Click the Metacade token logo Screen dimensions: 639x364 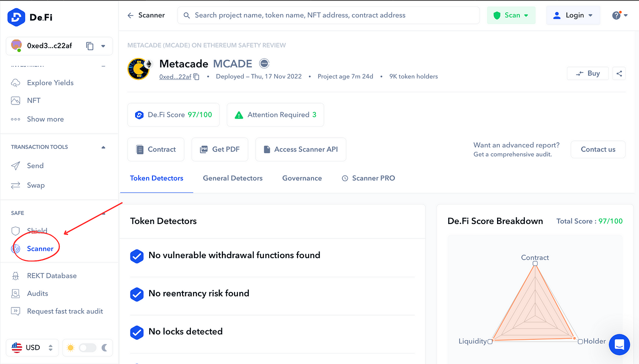[139, 69]
